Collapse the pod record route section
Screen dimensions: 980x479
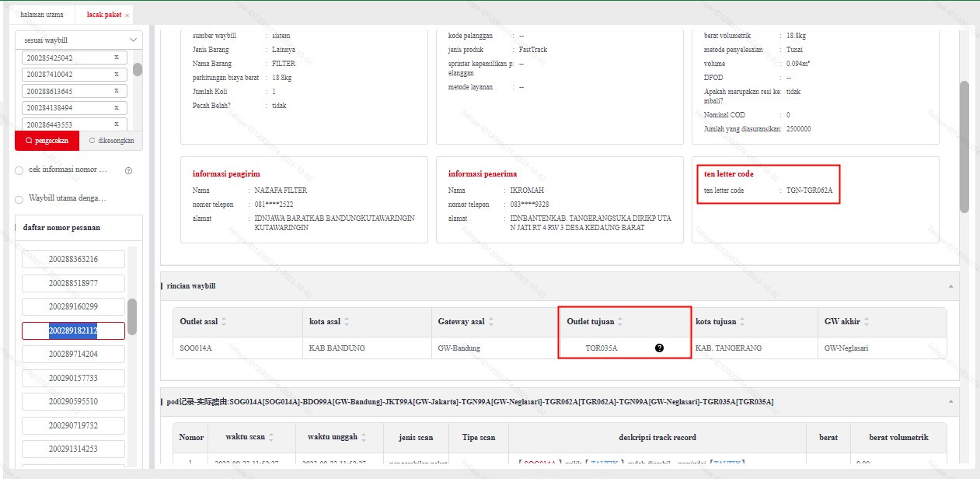(950, 401)
